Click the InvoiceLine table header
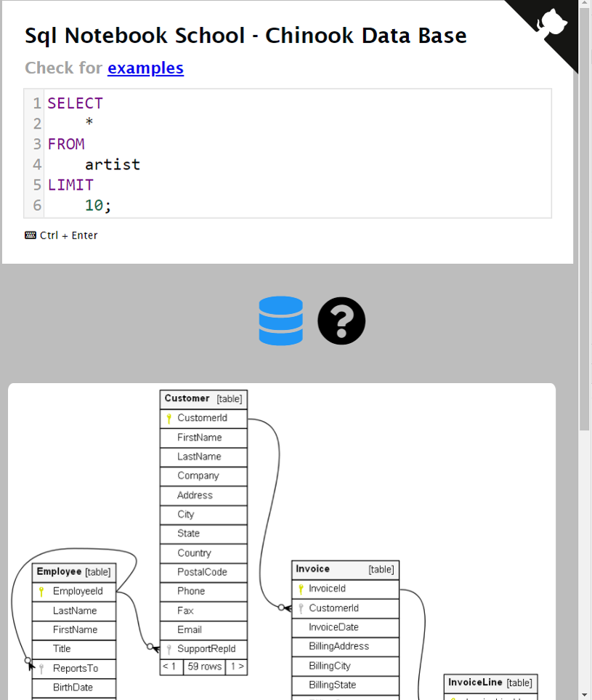The height and width of the screenshot is (700, 592). (491, 683)
